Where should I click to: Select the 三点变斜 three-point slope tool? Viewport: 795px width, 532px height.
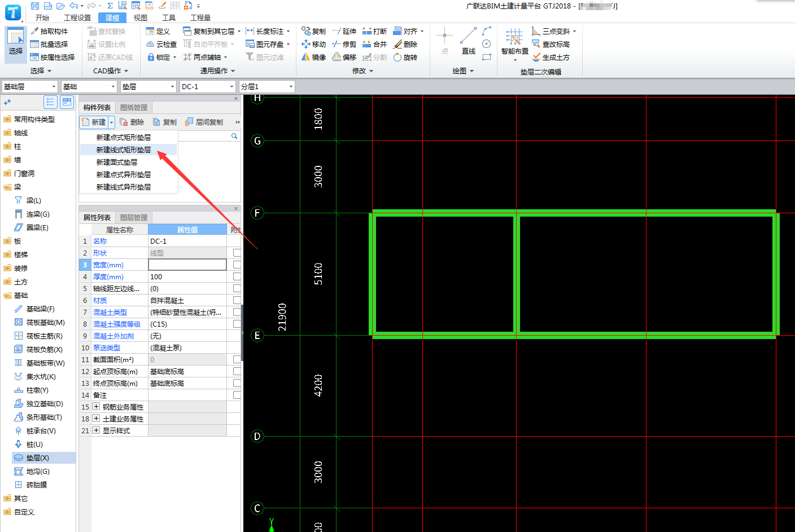pyautogui.click(x=554, y=31)
